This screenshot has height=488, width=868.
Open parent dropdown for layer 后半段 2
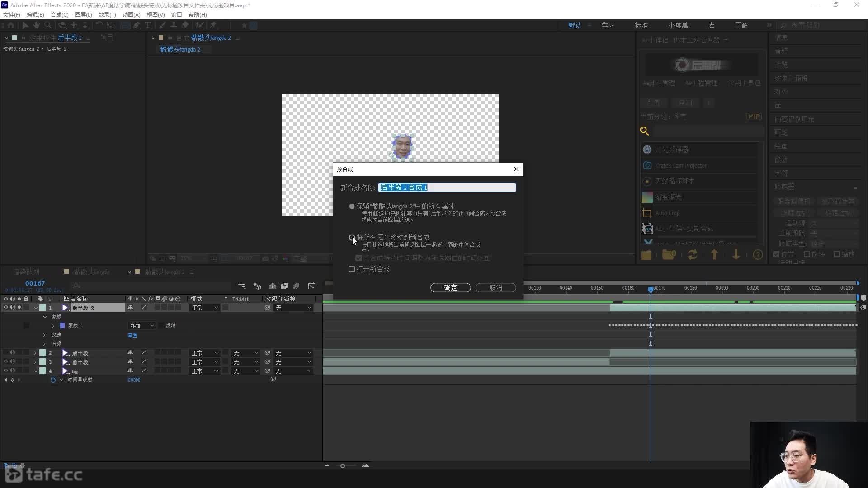(293, 308)
